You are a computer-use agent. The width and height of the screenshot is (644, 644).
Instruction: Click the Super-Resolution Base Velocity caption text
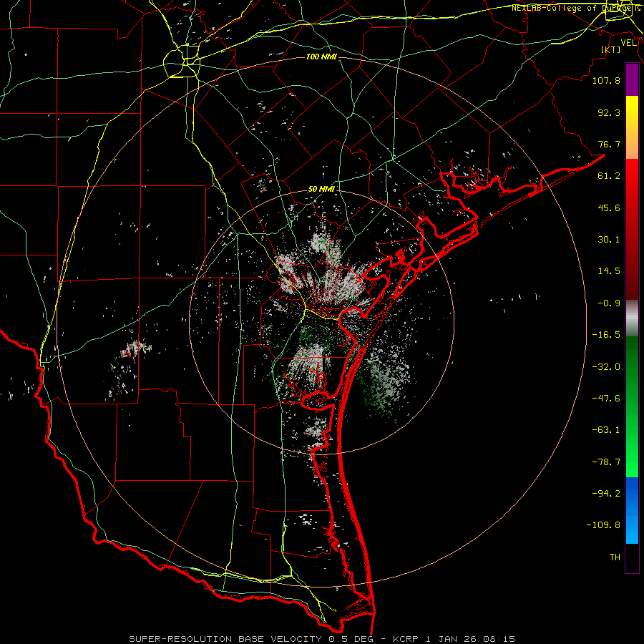coord(322,639)
